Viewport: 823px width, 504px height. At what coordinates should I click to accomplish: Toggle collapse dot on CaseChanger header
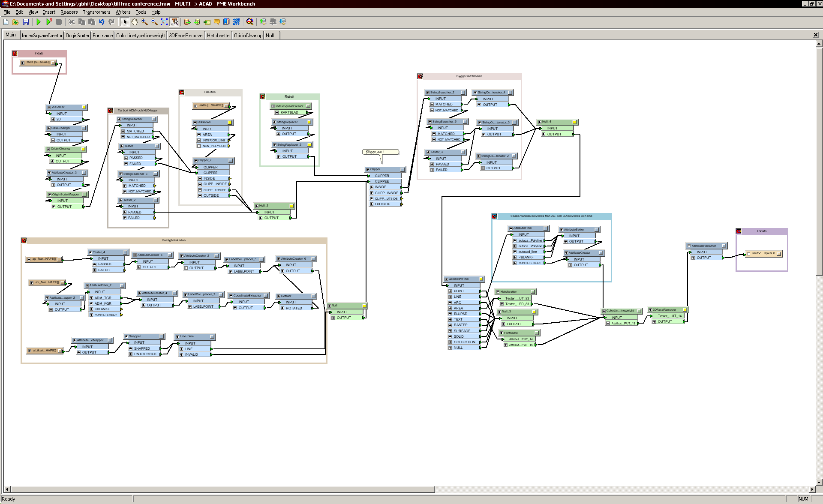pos(49,128)
